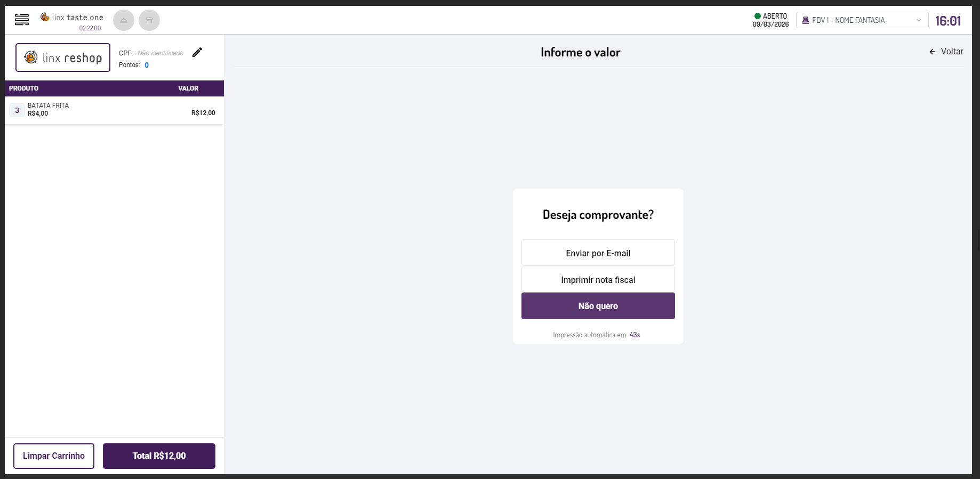Expand the PDV selector chevron arrow
The width and height of the screenshot is (980, 479).
(919, 20)
